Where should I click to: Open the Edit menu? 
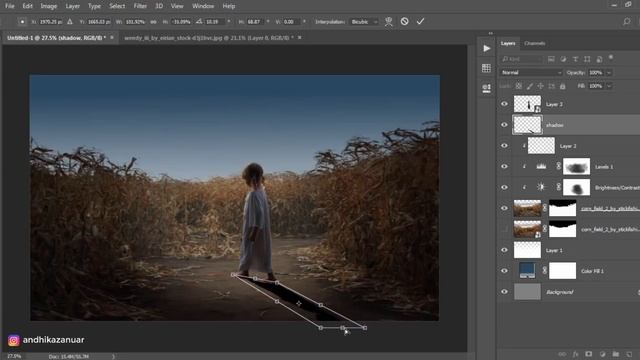27,6
